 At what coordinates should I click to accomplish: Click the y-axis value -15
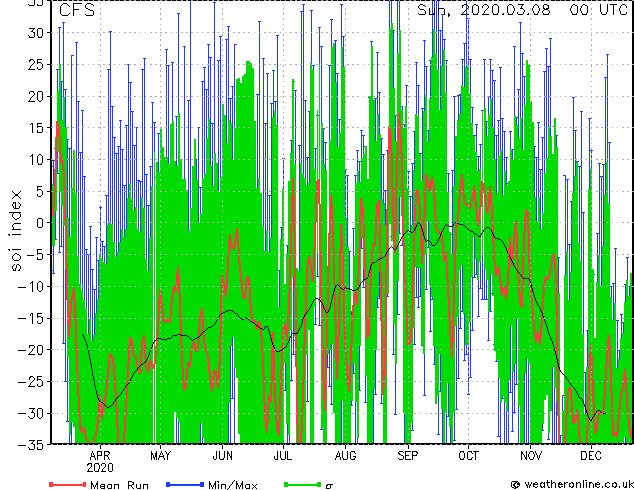pyautogui.click(x=31, y=319)
